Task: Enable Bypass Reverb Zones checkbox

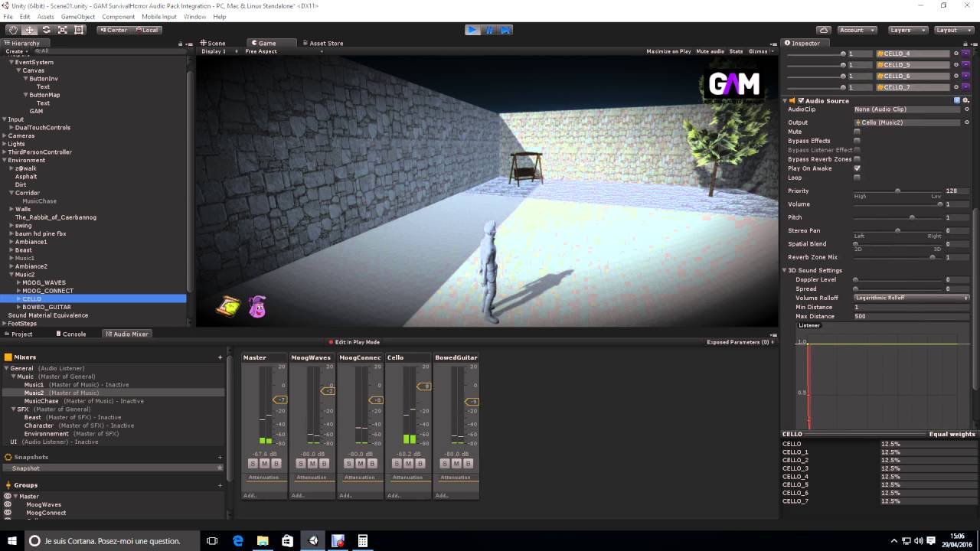Action: tap(857, 159)
